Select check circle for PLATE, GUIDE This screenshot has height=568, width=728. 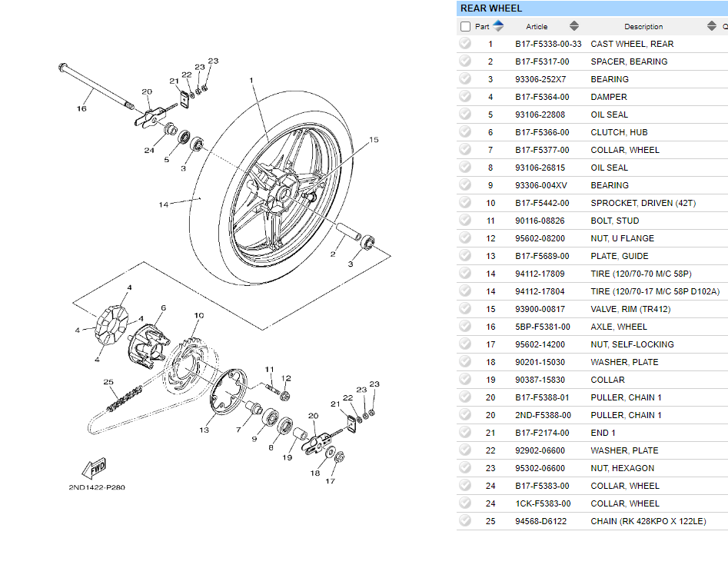click(465, 255)
